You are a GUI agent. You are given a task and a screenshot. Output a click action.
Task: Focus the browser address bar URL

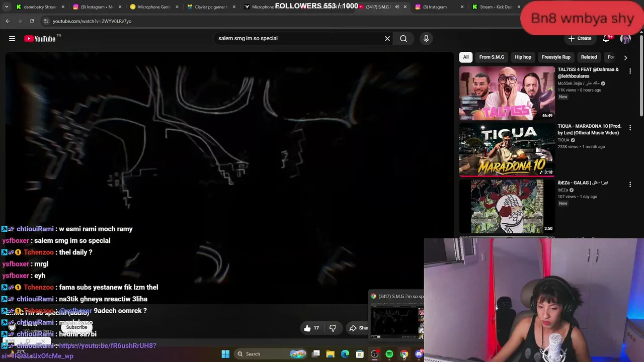pos(92,21)
